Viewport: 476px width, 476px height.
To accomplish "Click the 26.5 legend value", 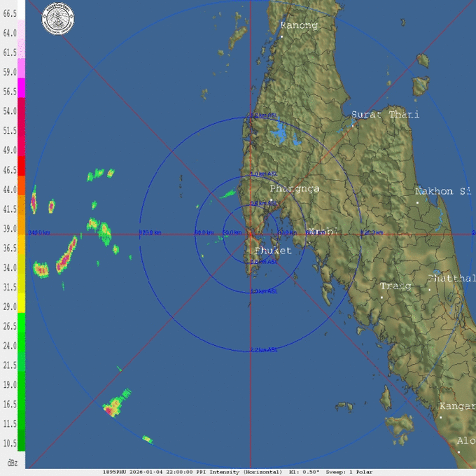I will 10,326.
